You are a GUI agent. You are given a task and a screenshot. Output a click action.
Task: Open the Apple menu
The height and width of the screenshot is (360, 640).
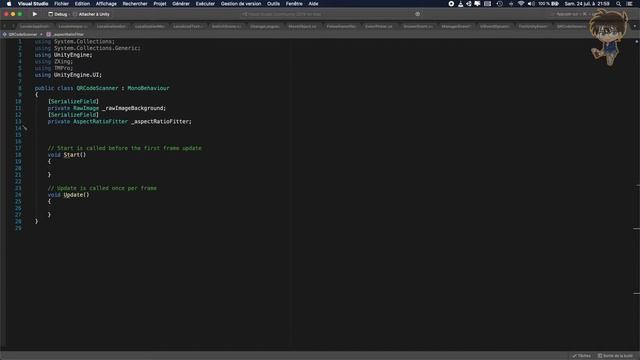pyautogui.click(x=9, y=4)
